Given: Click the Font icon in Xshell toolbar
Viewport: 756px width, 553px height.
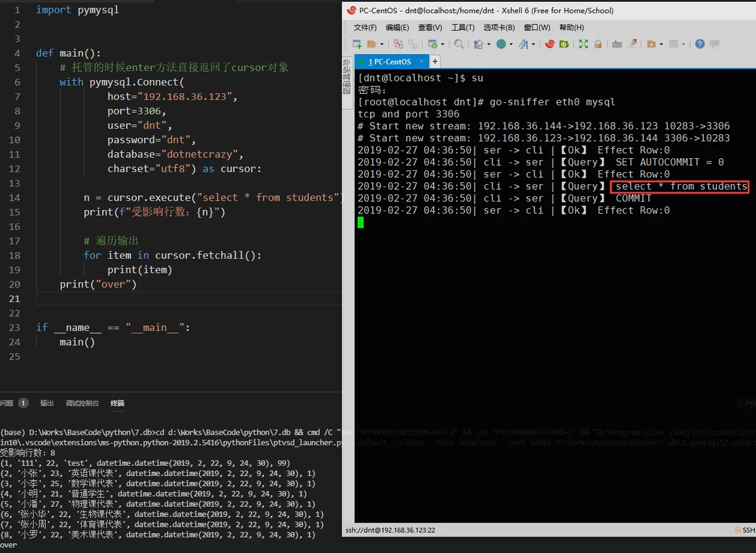Looking at the screenshot, I should tap(524, 44).
